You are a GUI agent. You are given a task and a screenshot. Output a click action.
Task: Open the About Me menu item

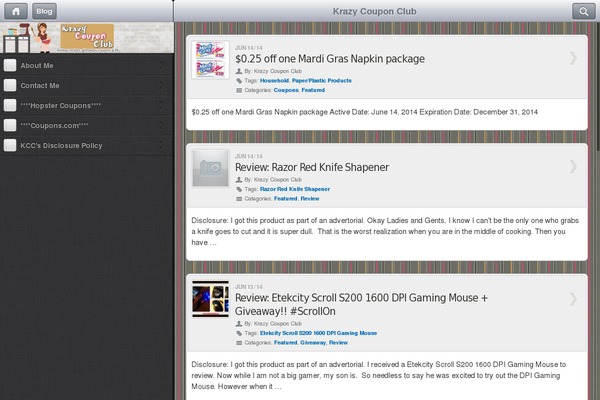pyautogui.click(x=87, y=65)
